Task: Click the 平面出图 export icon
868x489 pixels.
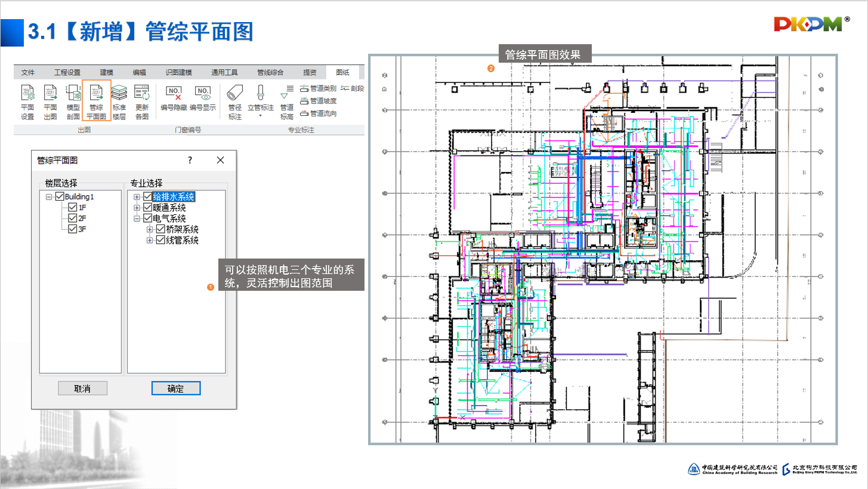Action: pos(51,101)
